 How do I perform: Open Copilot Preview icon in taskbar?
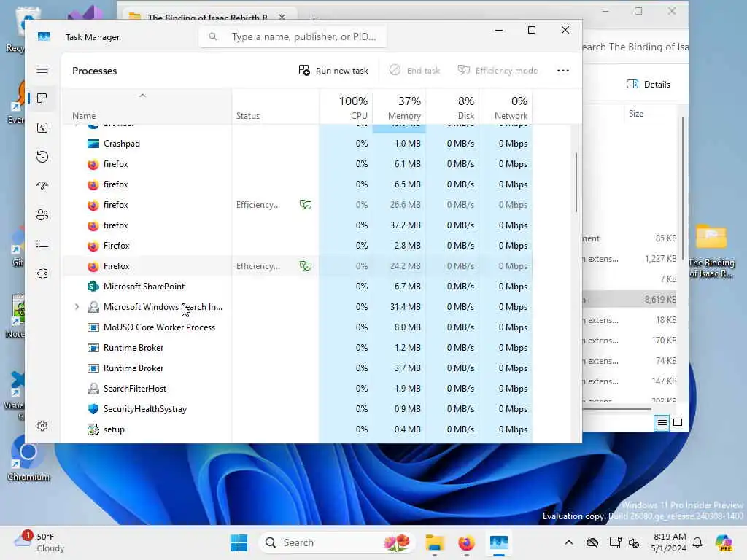point(724,542)
